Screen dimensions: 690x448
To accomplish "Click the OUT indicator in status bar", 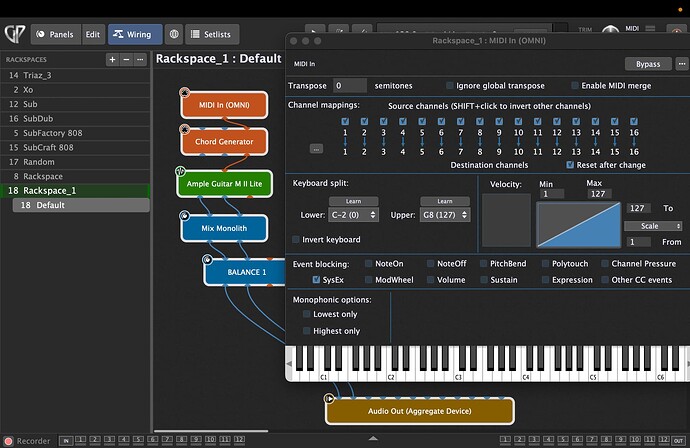I will [678, 441].
